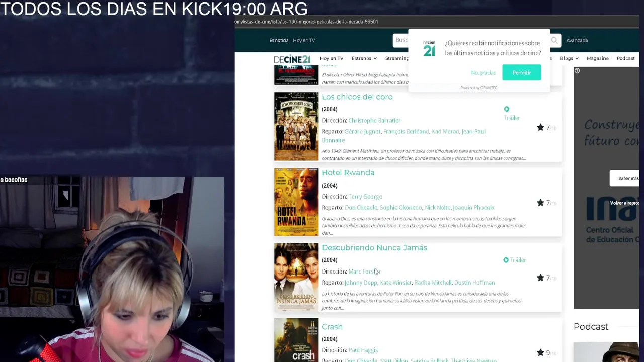Open actor François Berléand
644x362 pixels.
point(406,131)
